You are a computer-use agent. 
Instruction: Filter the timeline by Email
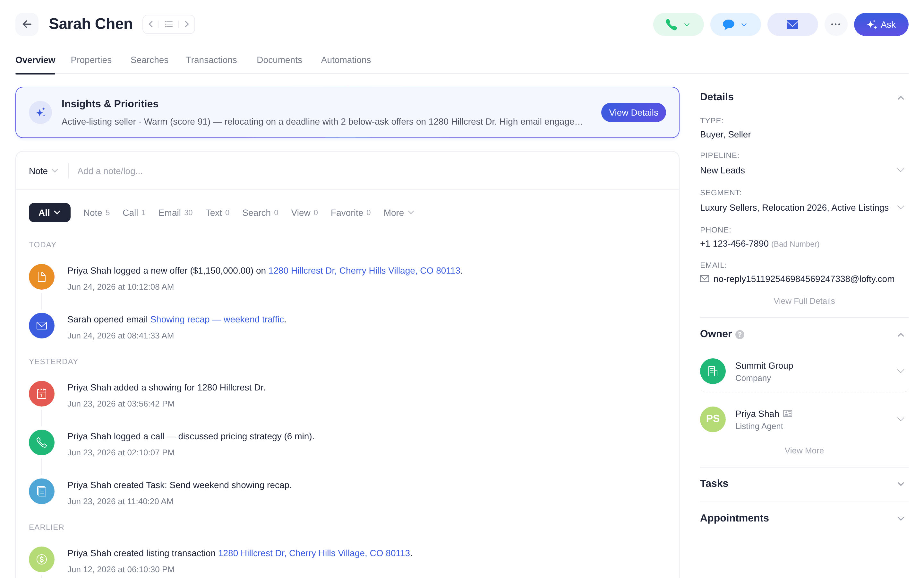[175, 213]
